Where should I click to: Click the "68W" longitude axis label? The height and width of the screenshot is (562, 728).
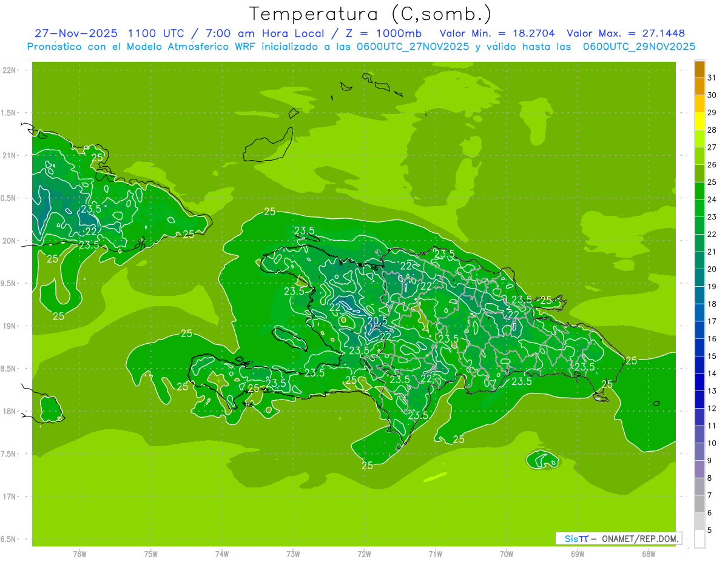click(649, 554)
